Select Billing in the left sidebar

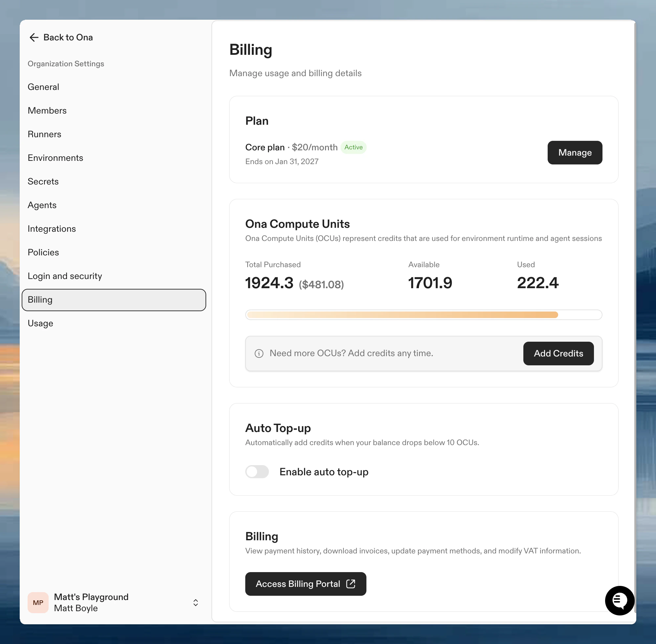tap(40, 300)
